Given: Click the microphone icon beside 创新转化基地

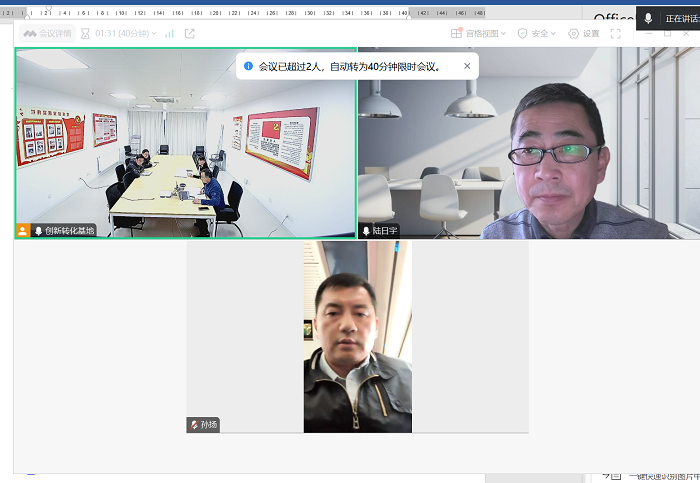Looking at the screenshot, I should [39, 231].
